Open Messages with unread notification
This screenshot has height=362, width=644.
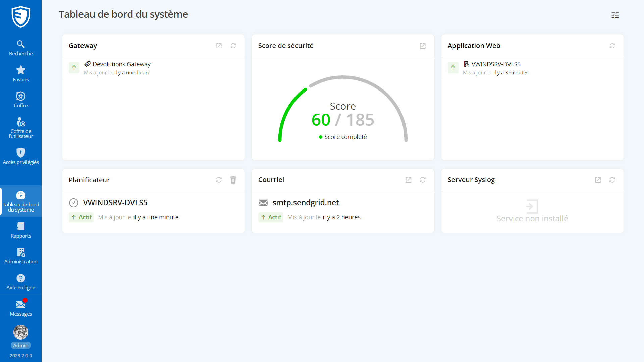coord(21,308)
